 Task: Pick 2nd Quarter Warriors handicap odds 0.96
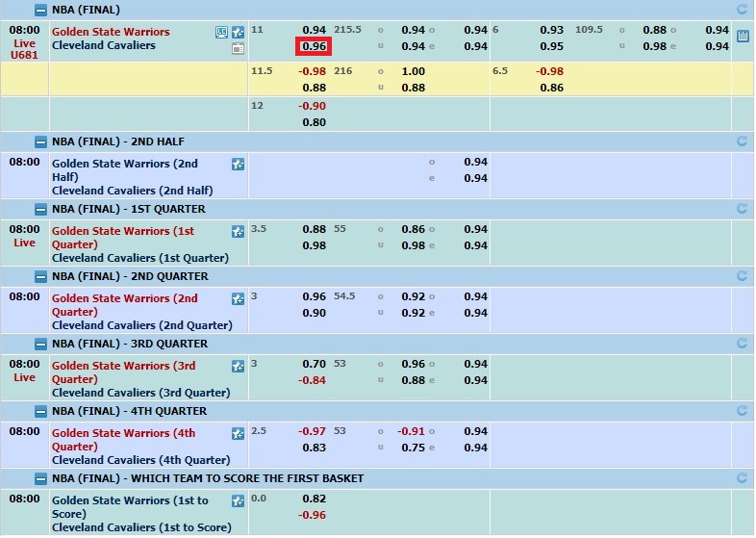pos(314,296)
